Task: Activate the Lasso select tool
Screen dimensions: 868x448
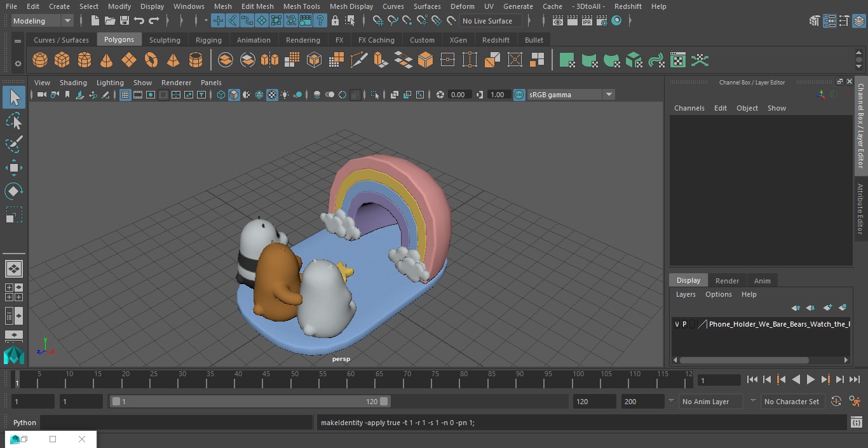Action: pos(14,121)
